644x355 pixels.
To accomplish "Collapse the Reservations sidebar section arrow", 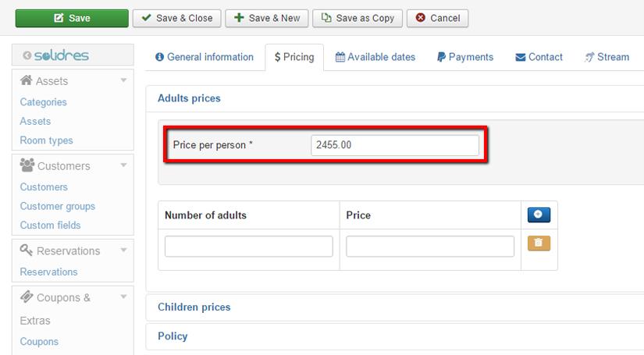I will tap(123, 250).
